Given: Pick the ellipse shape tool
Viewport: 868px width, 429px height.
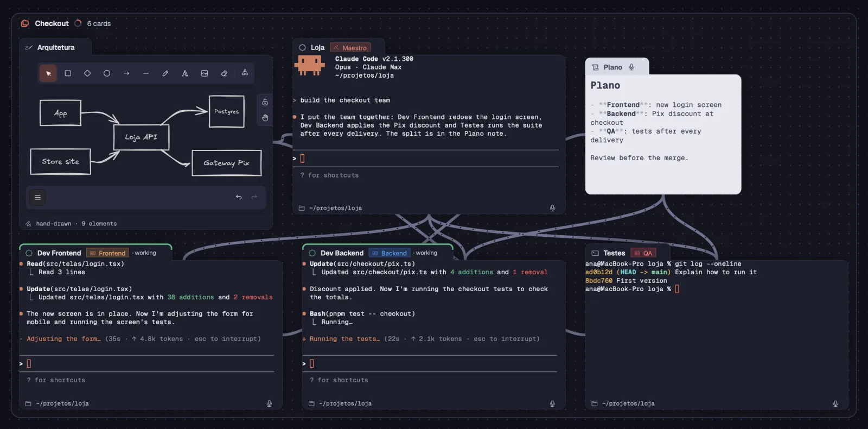Looking at the screenshot, I should (x=107, y=73).
